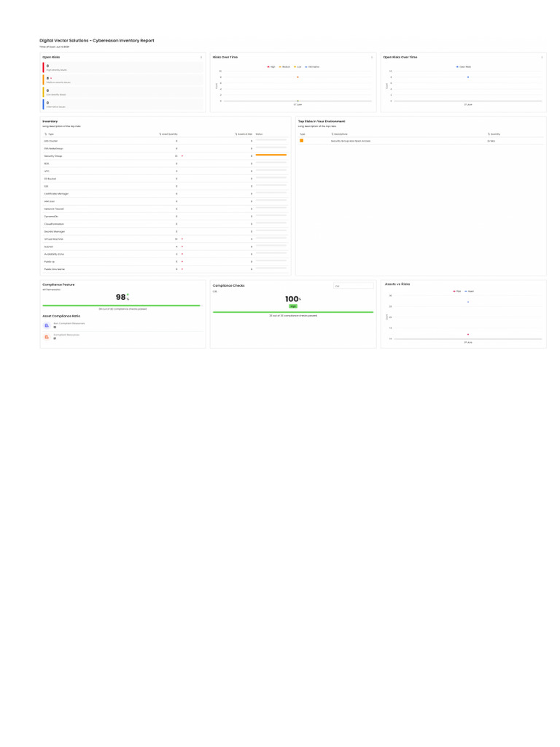Click the Non Compliant Resources icon
This screenshot has height=747, width=560.
(47, 325)
